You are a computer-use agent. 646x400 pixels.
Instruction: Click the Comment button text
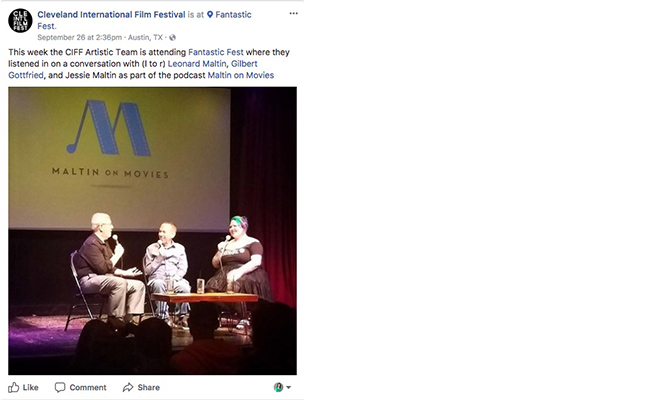click(88, 387)
